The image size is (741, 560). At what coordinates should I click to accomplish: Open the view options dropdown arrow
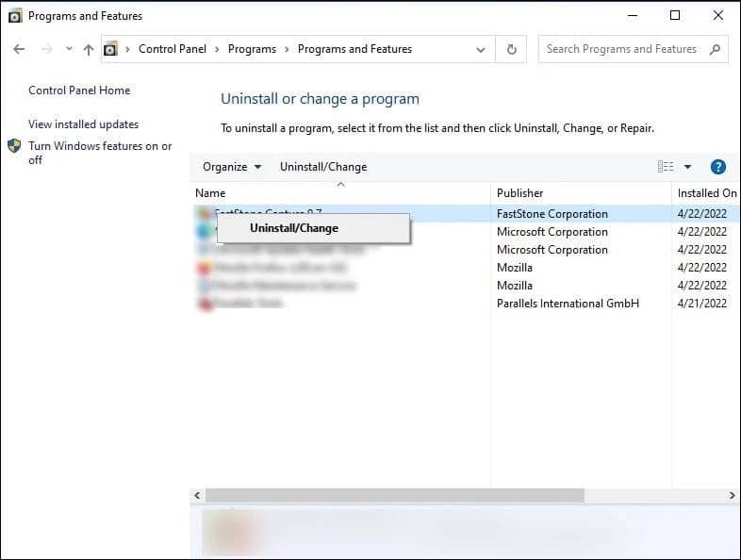(x=687, y=167)
